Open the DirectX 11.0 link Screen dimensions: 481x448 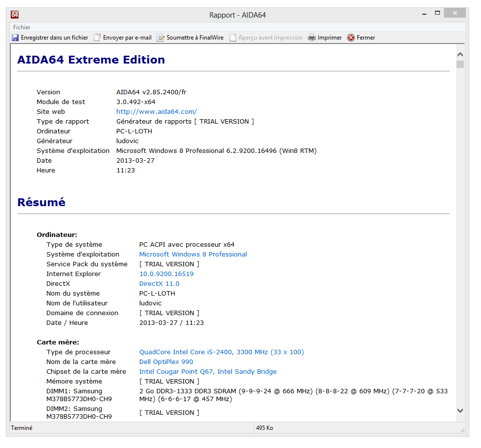click(x=159, y=284)
